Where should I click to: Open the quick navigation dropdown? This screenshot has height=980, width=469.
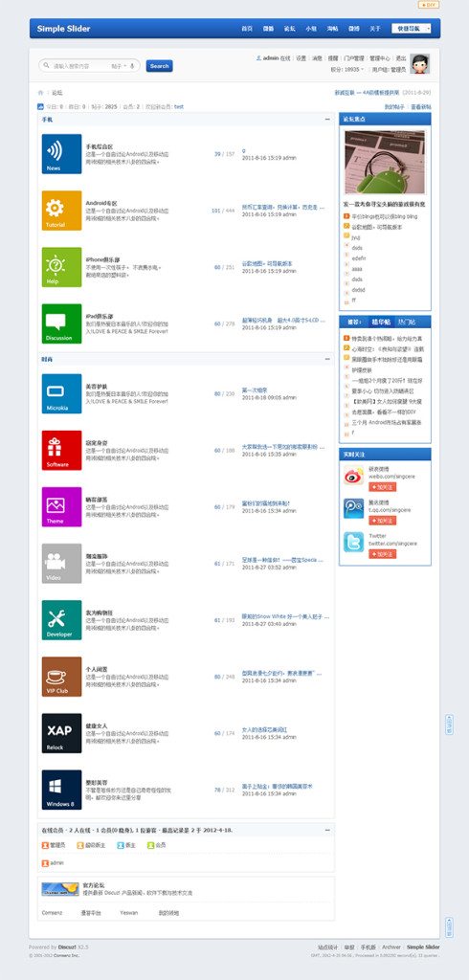(412, 28)
